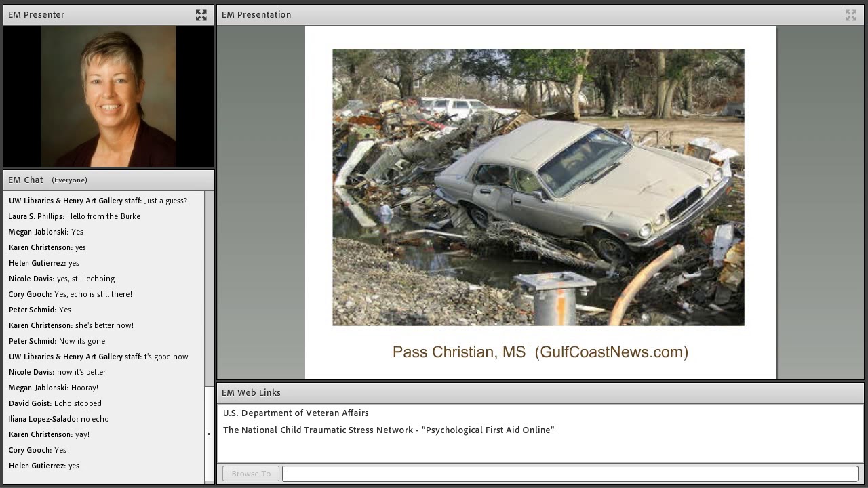
Task: Click the Browse To button
Action: coord(251,474)
